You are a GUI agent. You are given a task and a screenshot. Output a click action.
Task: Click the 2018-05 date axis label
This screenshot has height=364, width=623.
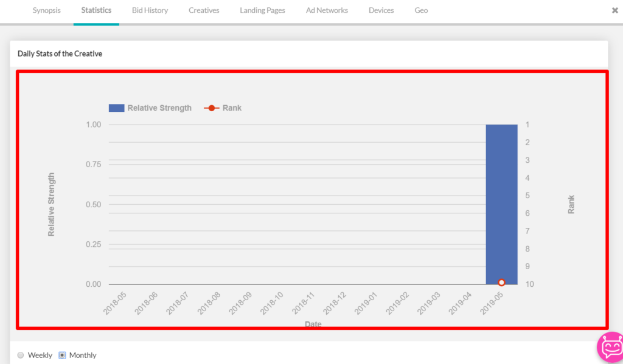click(x=116, y=302)
